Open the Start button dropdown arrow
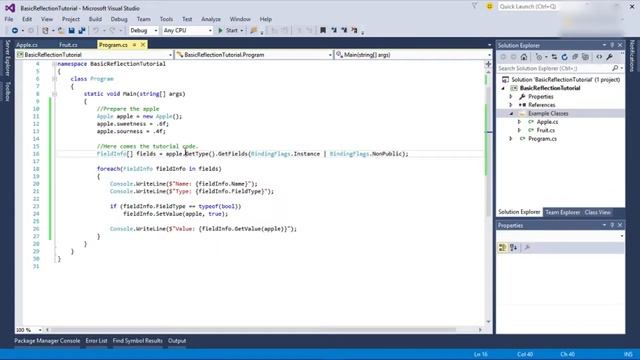Screen dimensions: 640x360 [x=242, y=31]
